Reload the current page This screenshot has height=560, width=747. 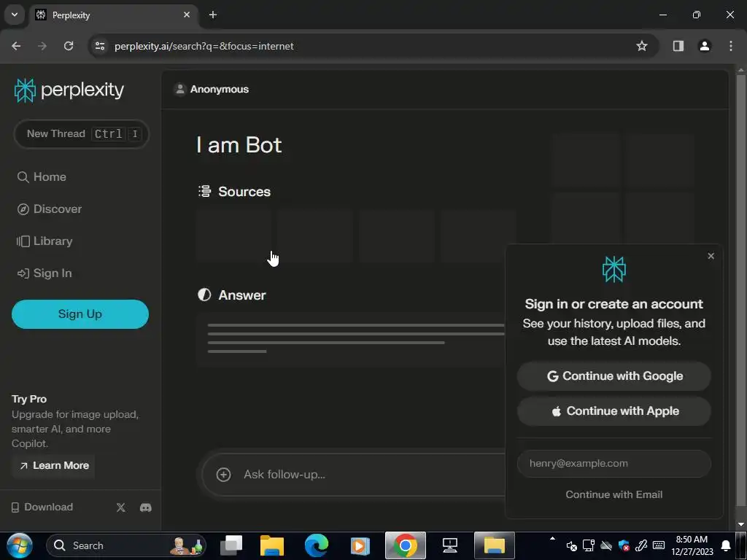[69, 46]
